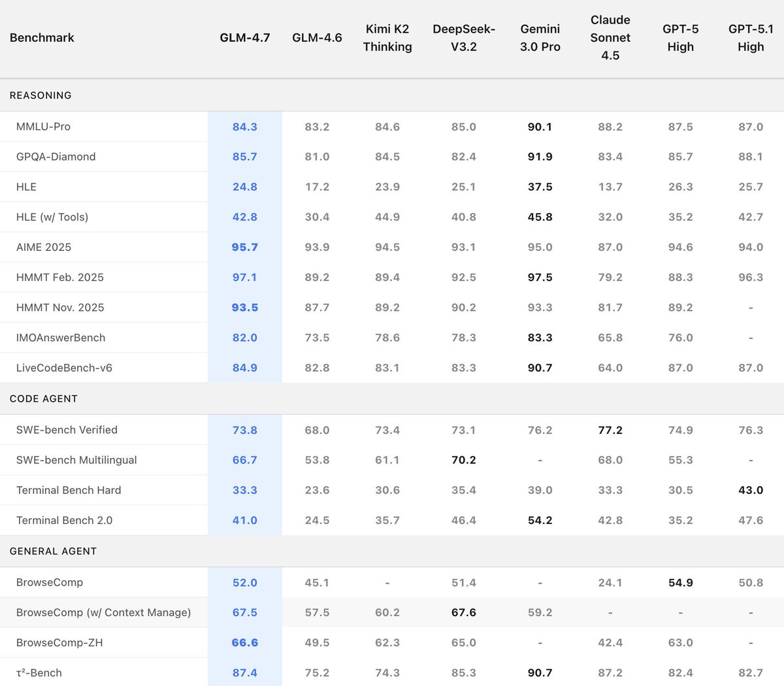Select the GLM-4.7 column header
The height and width of the screenshot is (686, 784).
click(245, 38)
